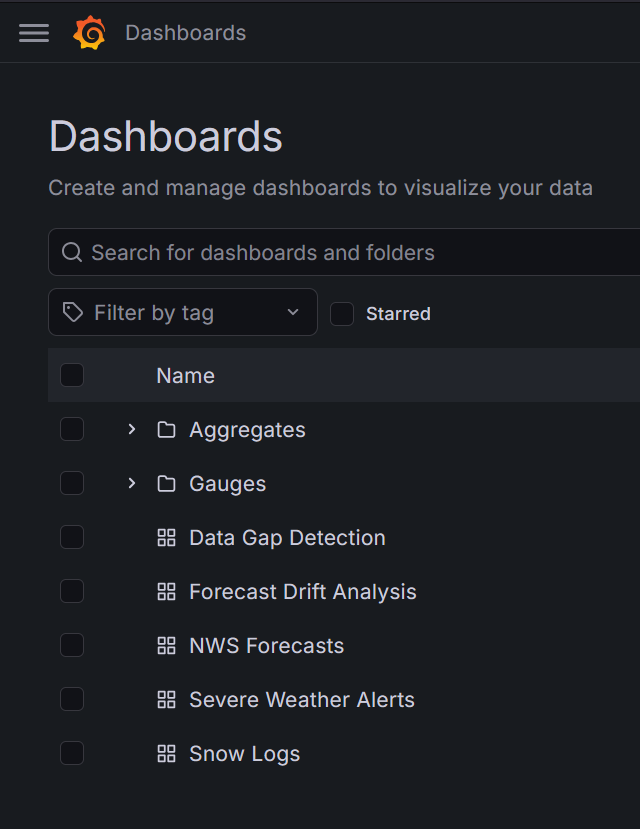Open the hamburger navigation menu
The image size is (640, 829).
33,32
